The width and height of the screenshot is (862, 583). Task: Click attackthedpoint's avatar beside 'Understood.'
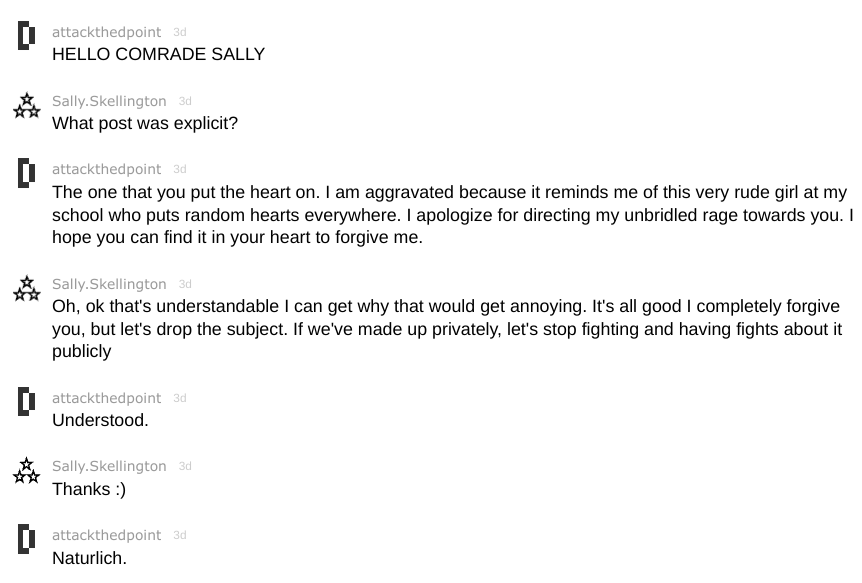[26, 401]
